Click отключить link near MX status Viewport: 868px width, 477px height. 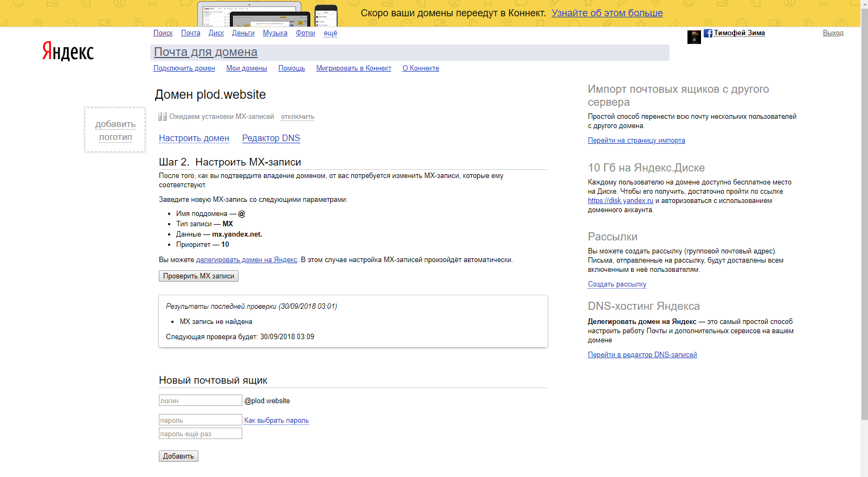coord(298,117)
